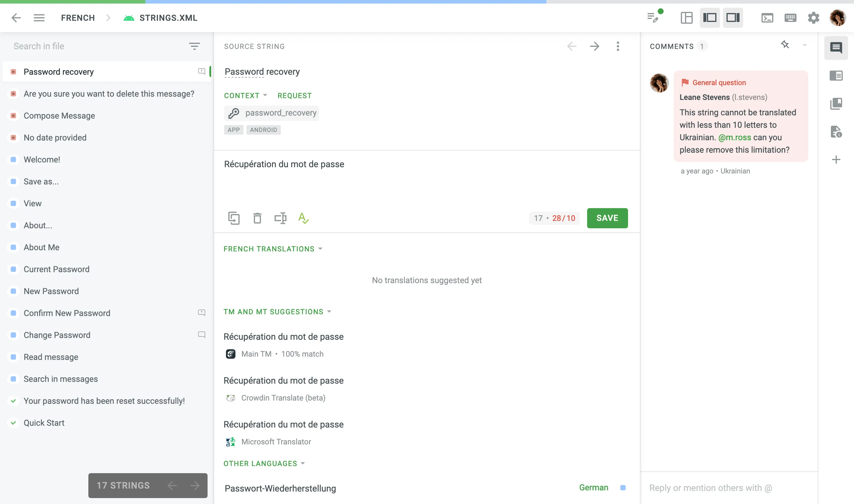Click the spellcheck/grammar icon

(x=304, y=218)
